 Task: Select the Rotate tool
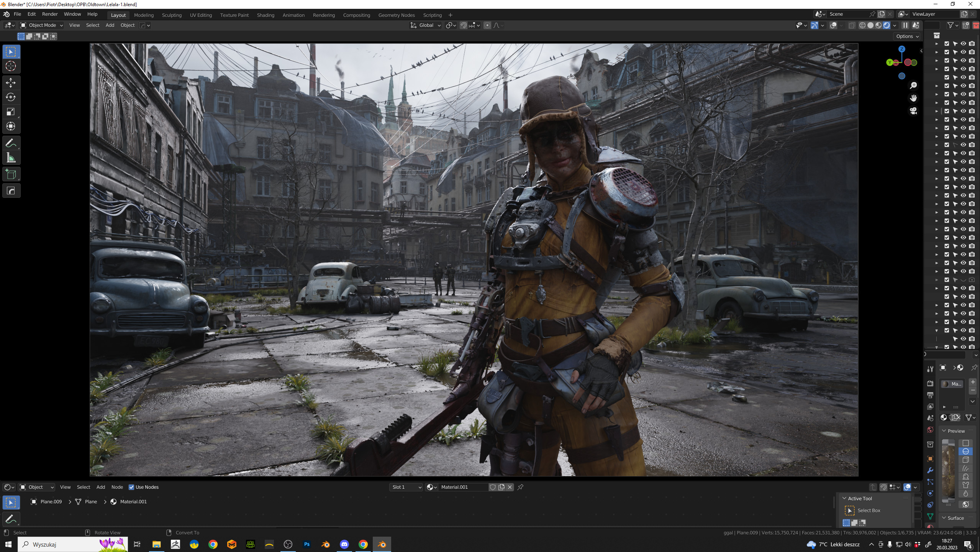[11, 97]
